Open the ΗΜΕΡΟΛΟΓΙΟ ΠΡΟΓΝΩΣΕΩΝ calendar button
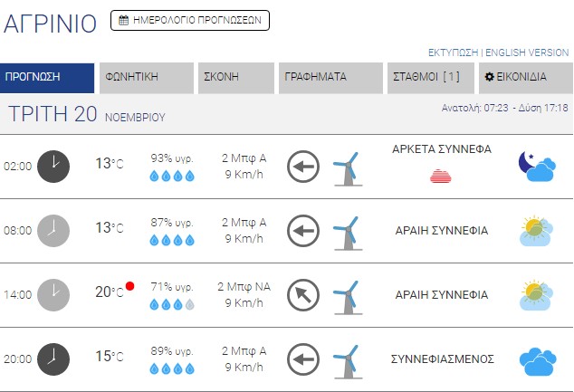The height and width of the screenshot is (392, 574). pyautogui.click(x=190, y=21)
